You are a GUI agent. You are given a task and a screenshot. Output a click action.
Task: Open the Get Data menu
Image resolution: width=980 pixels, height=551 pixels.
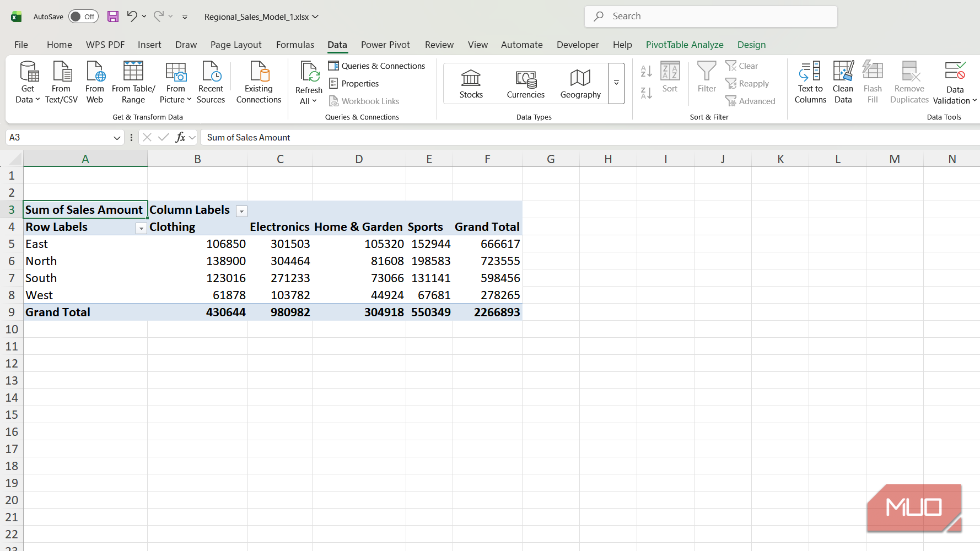(28, 82)
